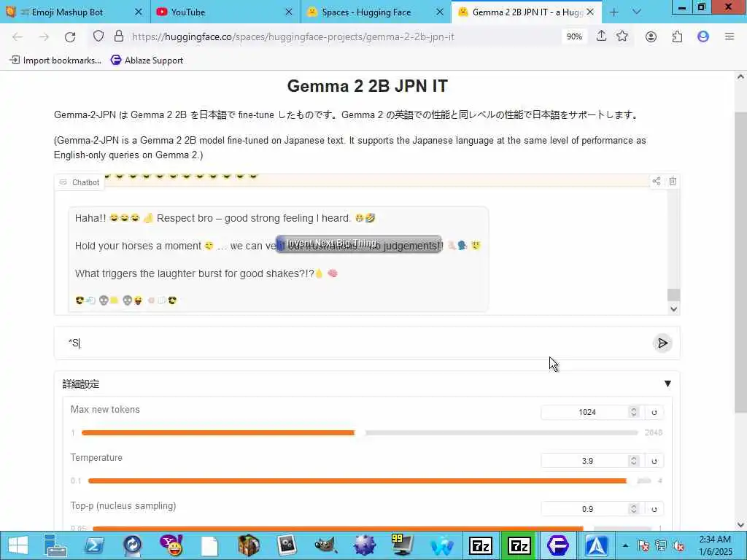Clear the chatbot with trash icon
747x560 pixels.
(672, 181)
